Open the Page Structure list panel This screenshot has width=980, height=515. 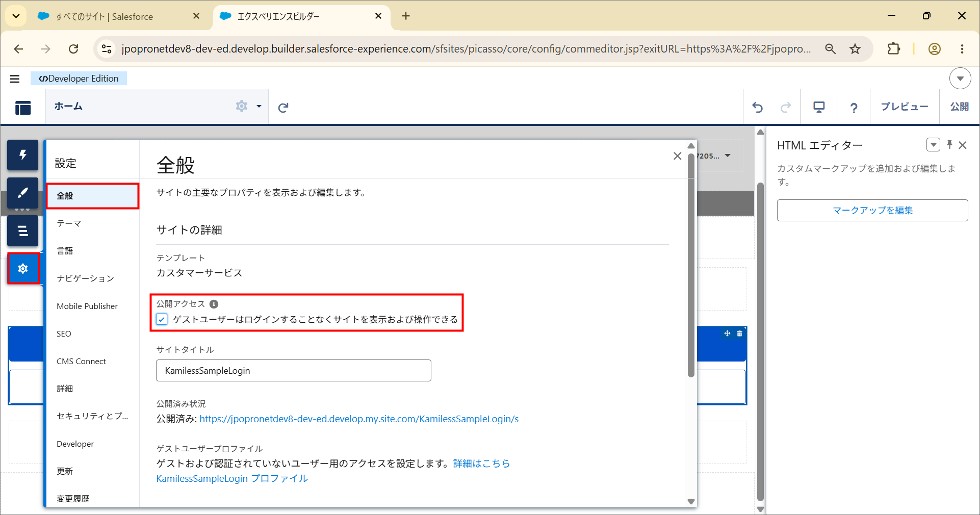(x=22, y=230)
